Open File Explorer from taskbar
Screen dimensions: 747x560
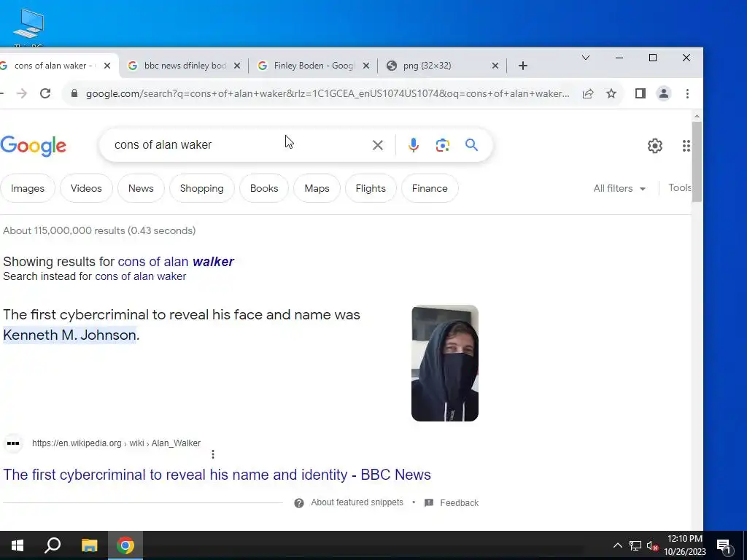coord(89,545)
